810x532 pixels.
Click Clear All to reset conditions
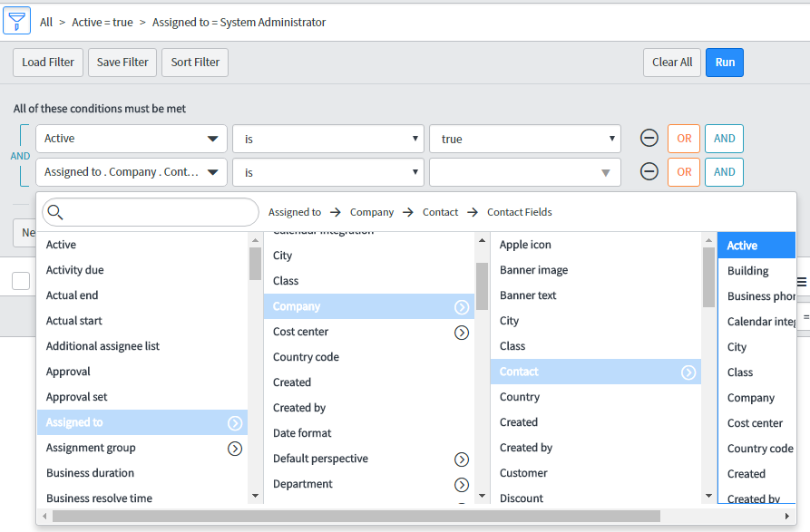click(x=671, y=62)
